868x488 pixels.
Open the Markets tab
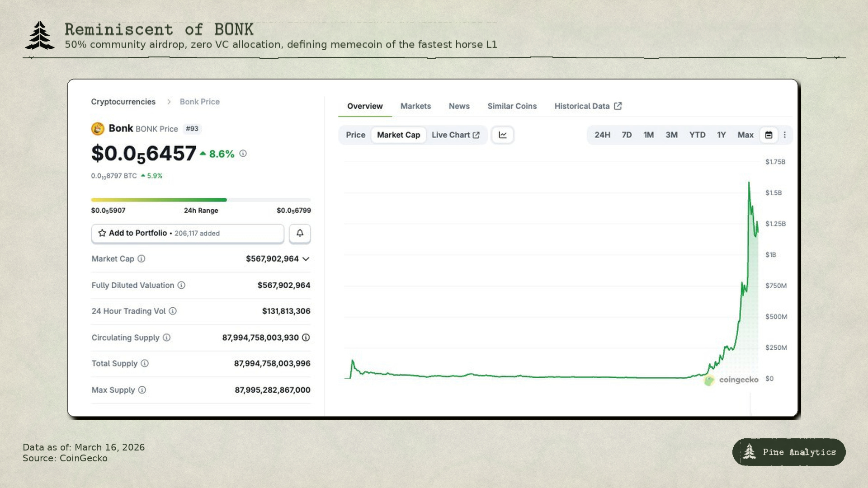click(415, 106)
